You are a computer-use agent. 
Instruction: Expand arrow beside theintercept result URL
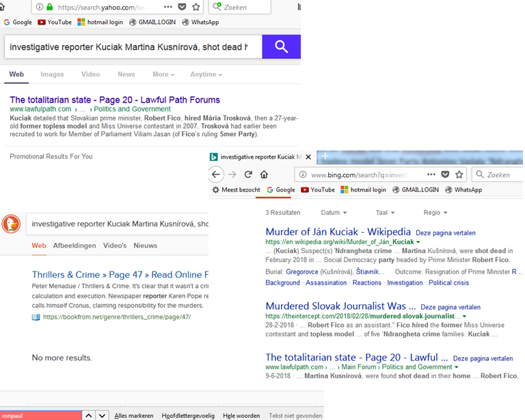(464, 316)
